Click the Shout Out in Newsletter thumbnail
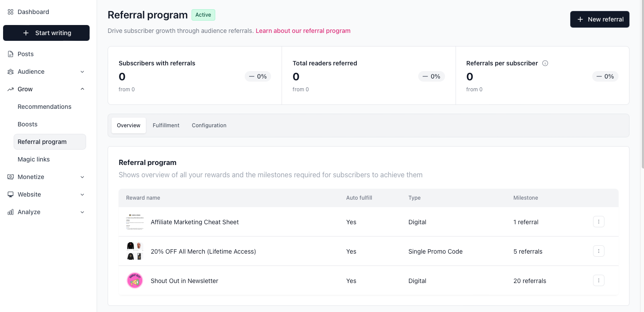The width and height of the screenshot is (644, 312). tap(135, 280)
